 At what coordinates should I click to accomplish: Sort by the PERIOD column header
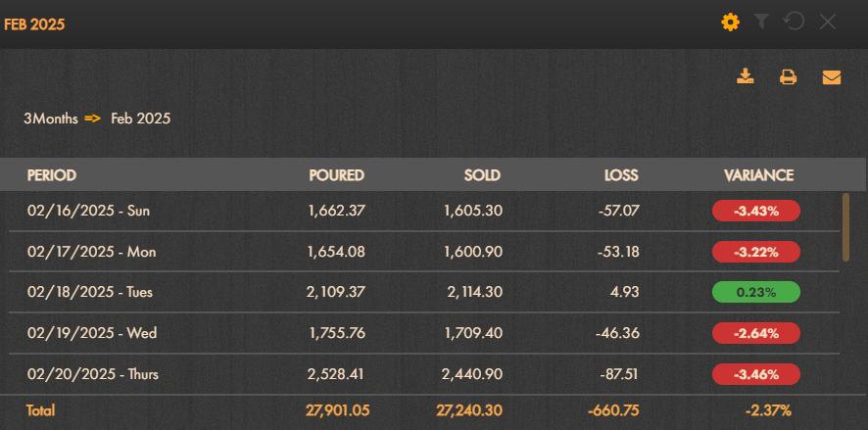coord(52,175)
